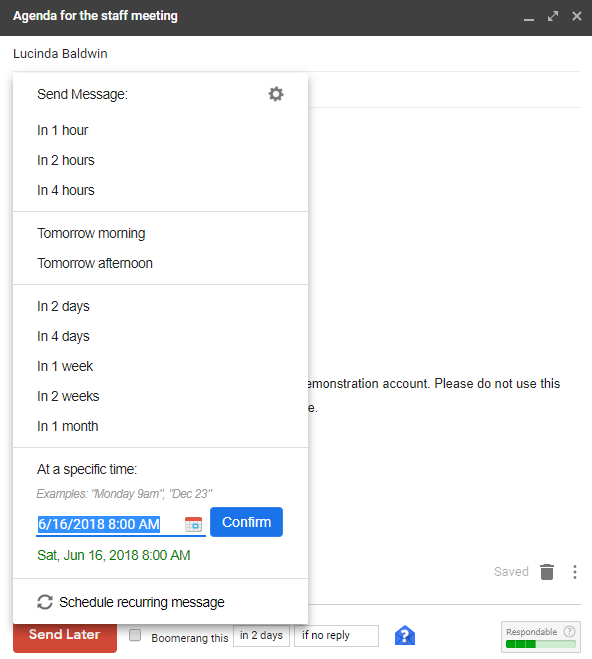Toggle the compose window to full screen

(x=553, y=16)
